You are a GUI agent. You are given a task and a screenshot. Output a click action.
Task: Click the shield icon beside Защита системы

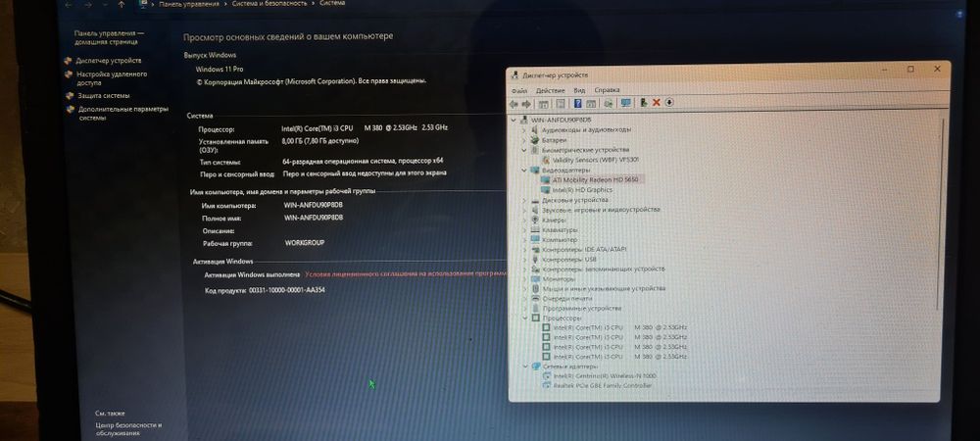click(70, 96)
